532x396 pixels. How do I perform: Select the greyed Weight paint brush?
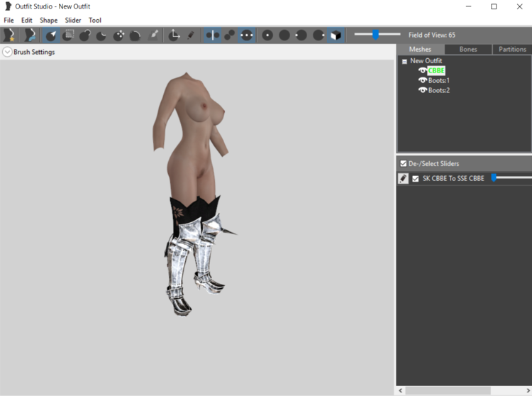point(153,35)
